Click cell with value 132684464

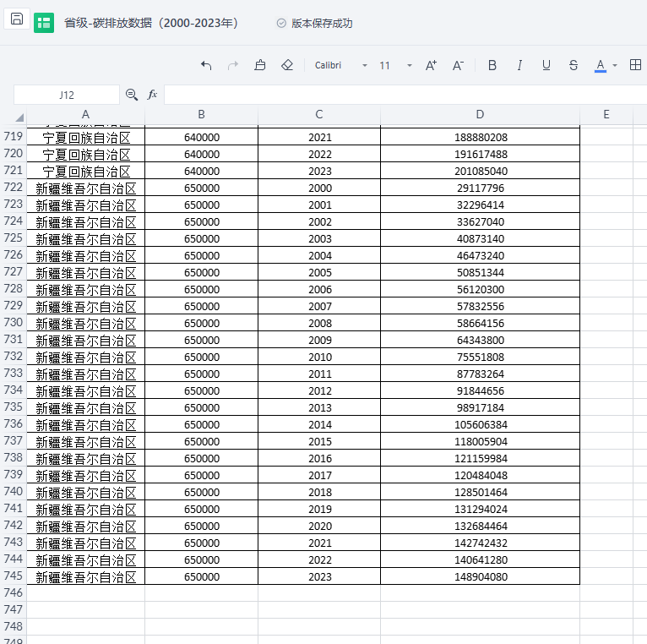[x=481, y=526]
